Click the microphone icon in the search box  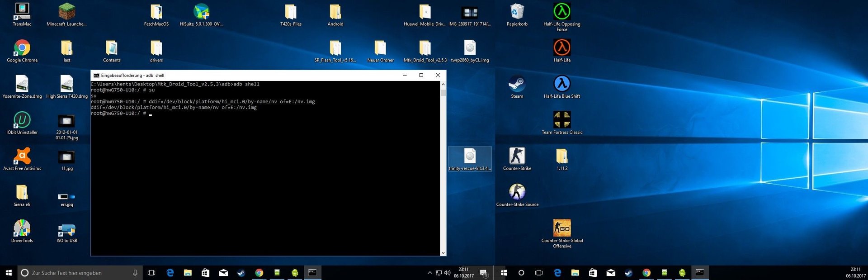(135, 273)
